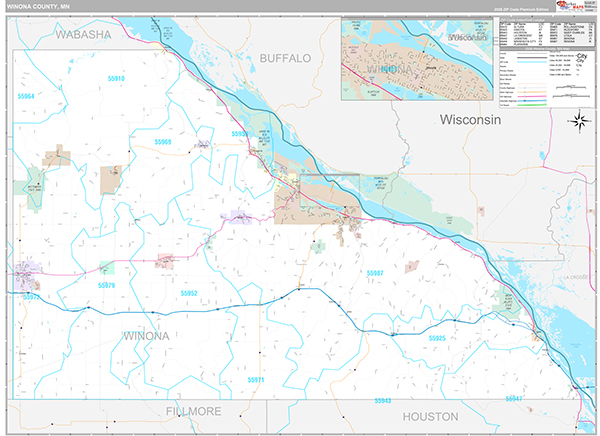
Task: Select the HOUSTON county label
Action: click(x=430, y=416)
